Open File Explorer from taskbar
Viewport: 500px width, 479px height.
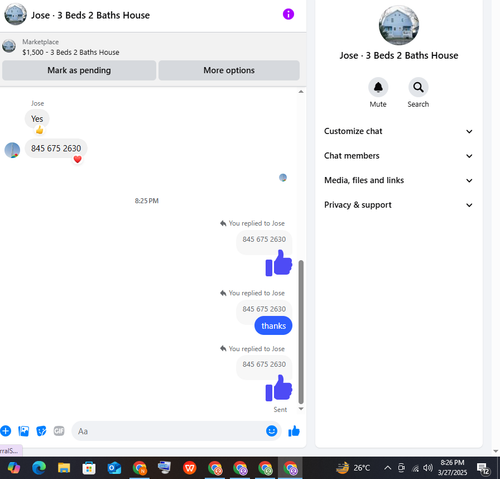point(64,468)
